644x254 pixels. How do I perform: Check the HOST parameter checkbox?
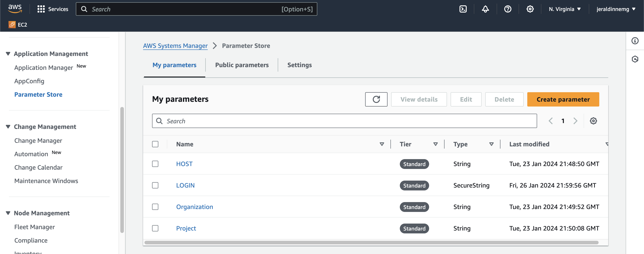(x=155, y=163)
